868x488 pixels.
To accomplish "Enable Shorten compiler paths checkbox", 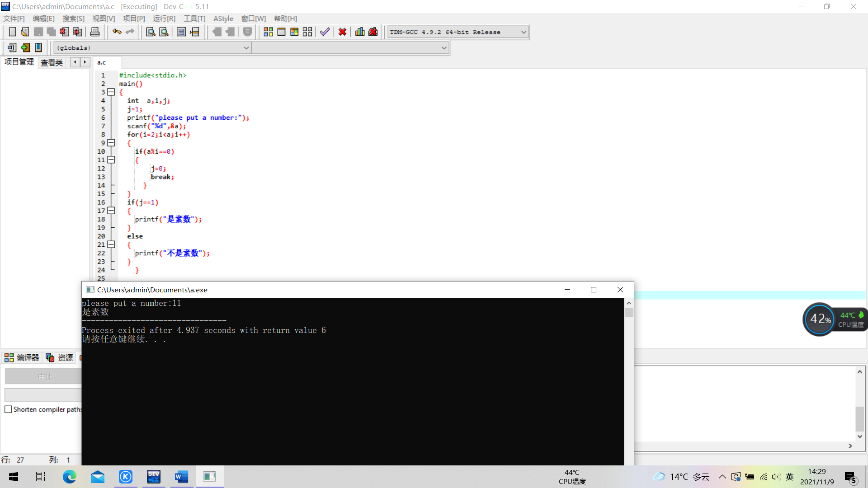I will point(8,409).
